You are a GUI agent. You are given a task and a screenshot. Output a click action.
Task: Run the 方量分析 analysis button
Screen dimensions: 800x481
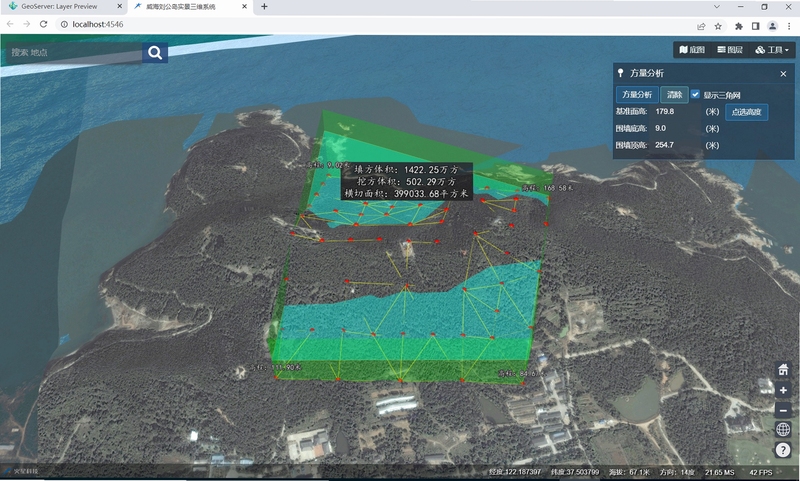click(x=637, y=94)
